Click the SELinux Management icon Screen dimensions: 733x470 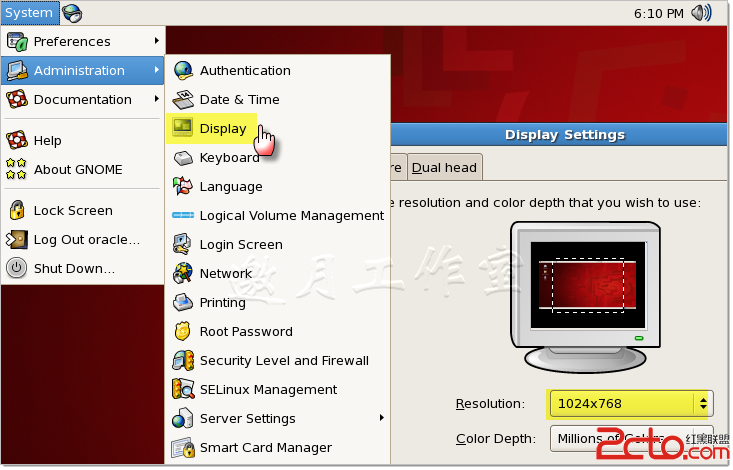pos(183,390)
